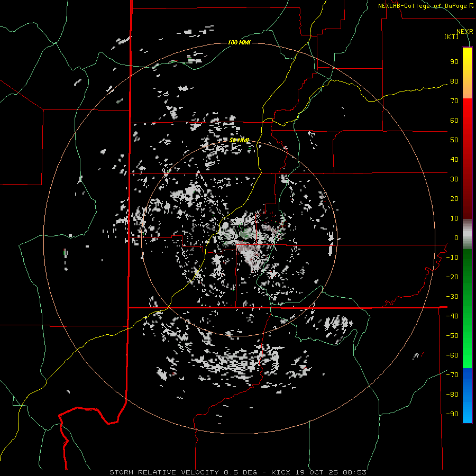Select the positive 90 scale label
Image resolution: width=476 pixels, height=476 pixels.
point(454,62)
